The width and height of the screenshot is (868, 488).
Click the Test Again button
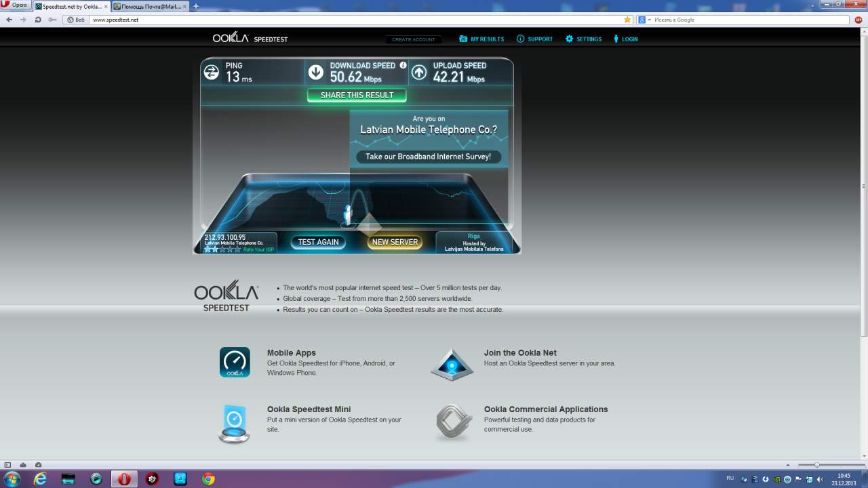(x=318, y=242)
